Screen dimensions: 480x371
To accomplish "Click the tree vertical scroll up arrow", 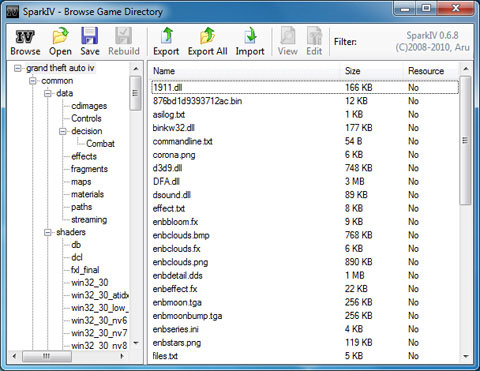I will (136, 69).
